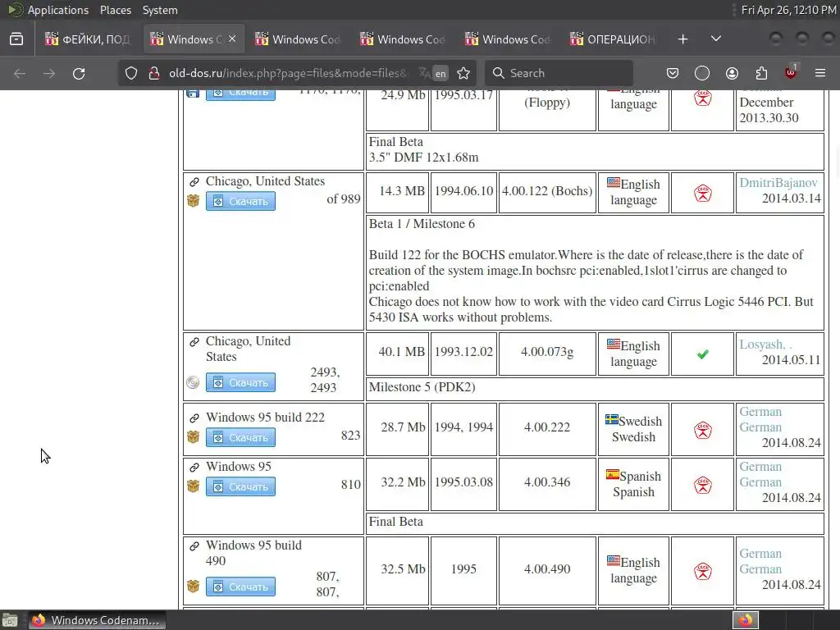The width and height of the screenshot is (840, 630).
Task: Download the Chicago Milestone 5 PDK2 file
Action: 240,382
